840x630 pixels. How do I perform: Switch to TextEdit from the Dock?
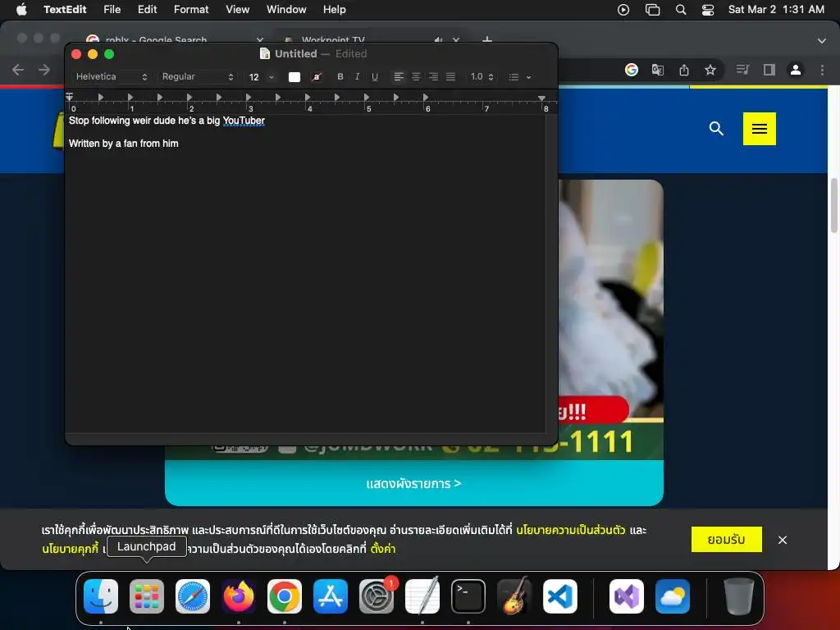422,596
